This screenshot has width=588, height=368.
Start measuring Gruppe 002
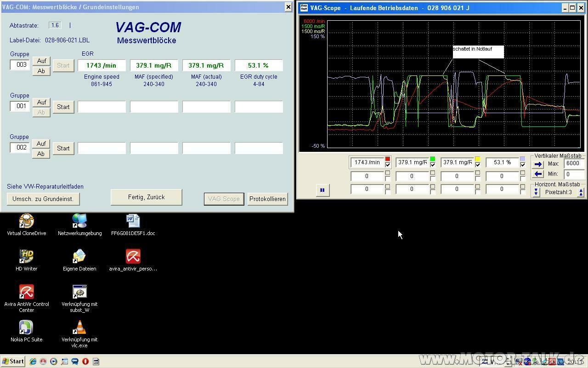[x=63, y=148]
